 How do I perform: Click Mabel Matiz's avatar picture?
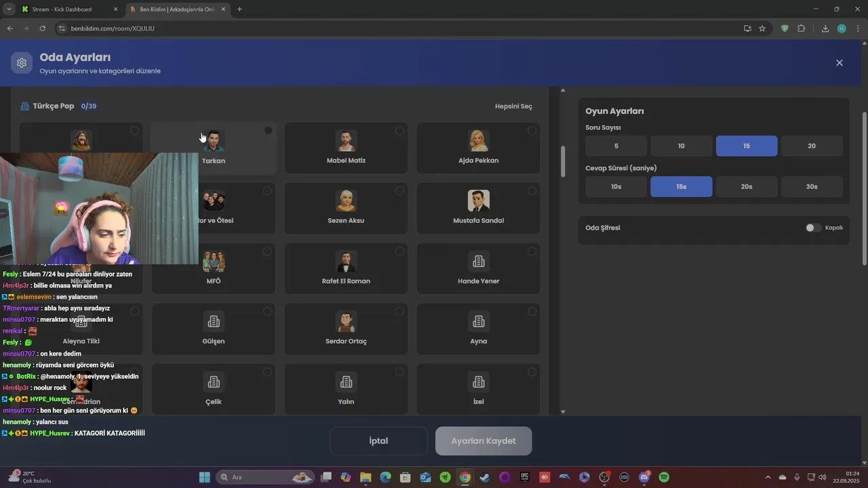click(346, 141)
